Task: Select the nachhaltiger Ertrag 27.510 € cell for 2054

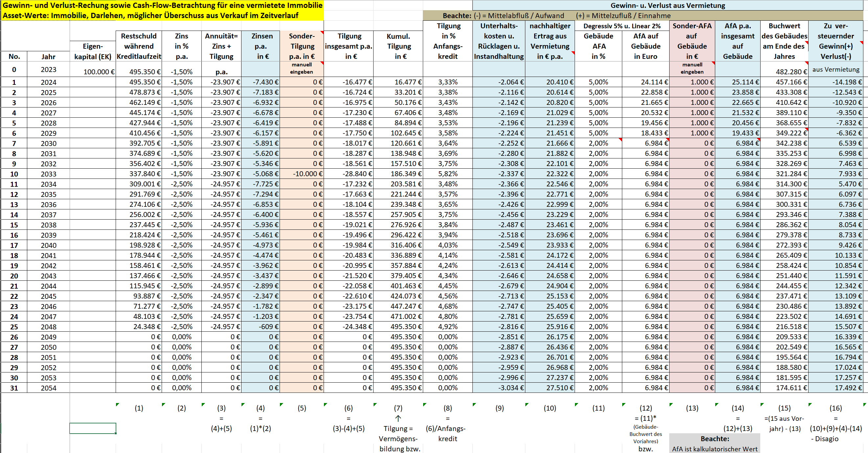Action: coord(550,388)
